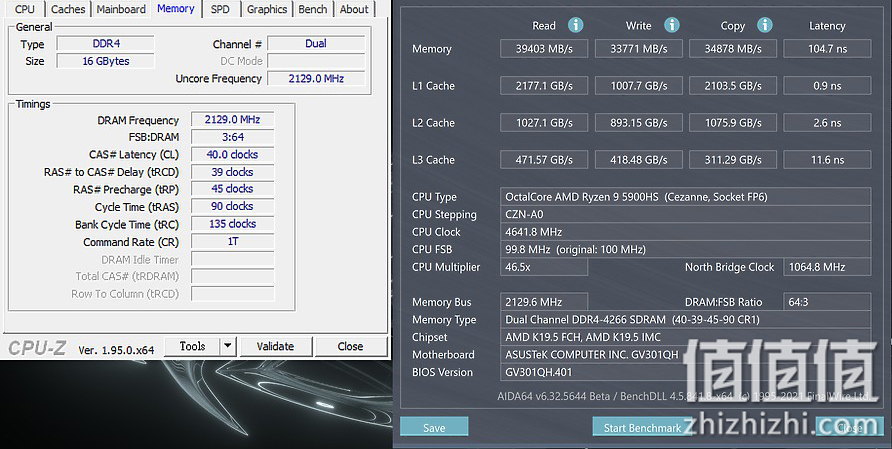Click the L2 Cache Read value 1027.1 GB/s
This screenshot has height=449, width=892.
point(544,122)
